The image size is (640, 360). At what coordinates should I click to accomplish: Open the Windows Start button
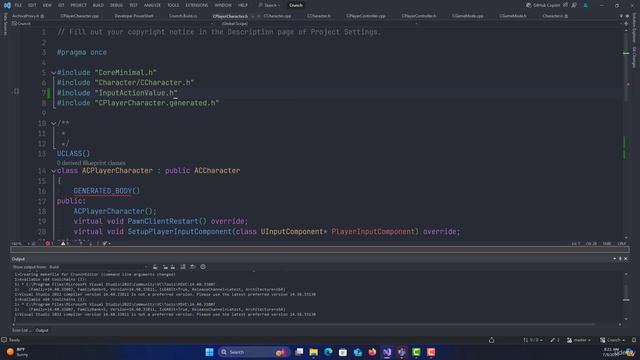click(209, 352)
